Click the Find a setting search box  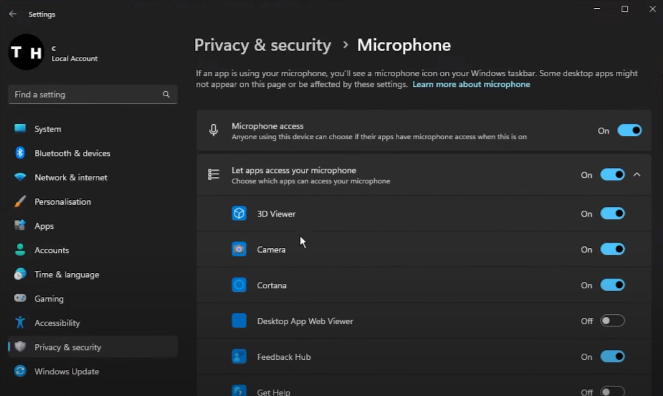tap(93, 94)
